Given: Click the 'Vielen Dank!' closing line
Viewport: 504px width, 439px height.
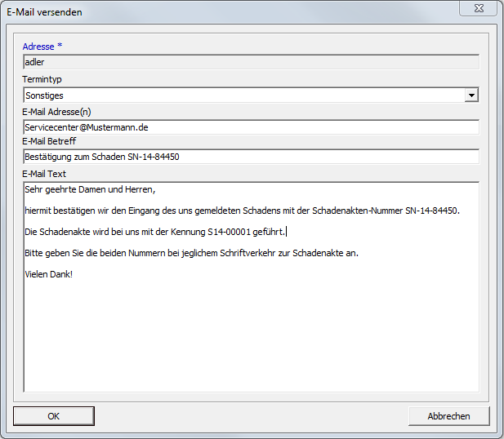Looking at the screenshot, I should tap(49, 274).
